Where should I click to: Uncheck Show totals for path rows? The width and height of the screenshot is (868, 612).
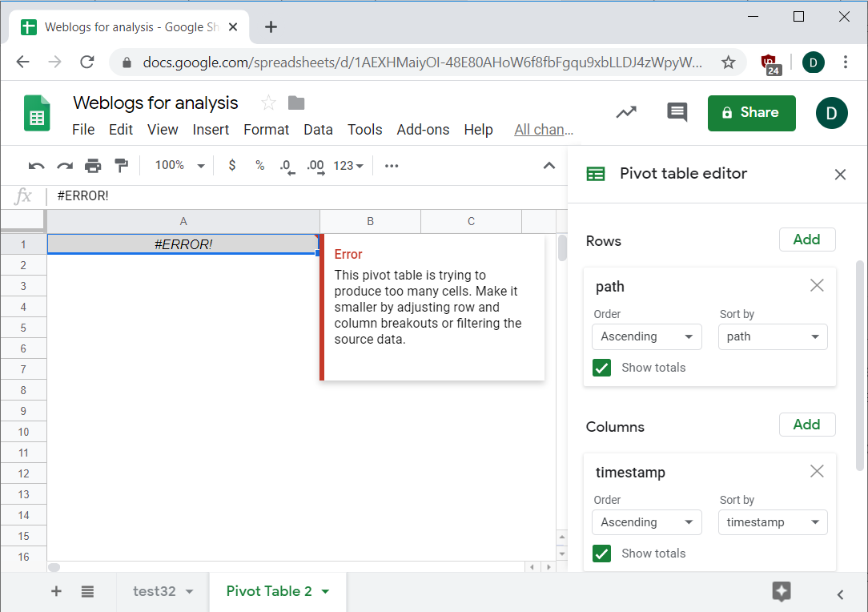[x=602, y=368]
